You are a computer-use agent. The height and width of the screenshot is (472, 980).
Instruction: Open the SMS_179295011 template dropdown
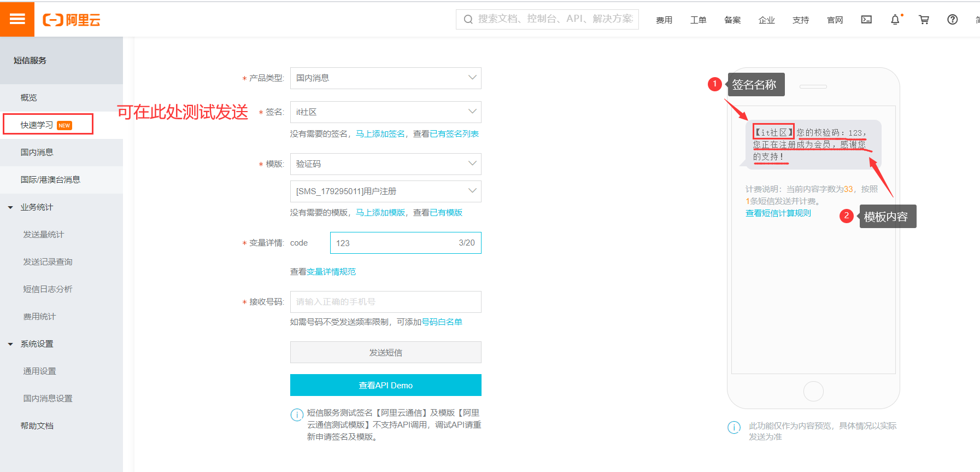pos(385,191)
